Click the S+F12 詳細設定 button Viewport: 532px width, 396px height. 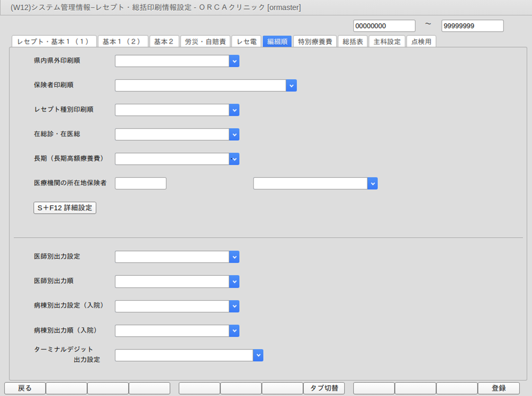pyautogui.click(x=65, y=208)
